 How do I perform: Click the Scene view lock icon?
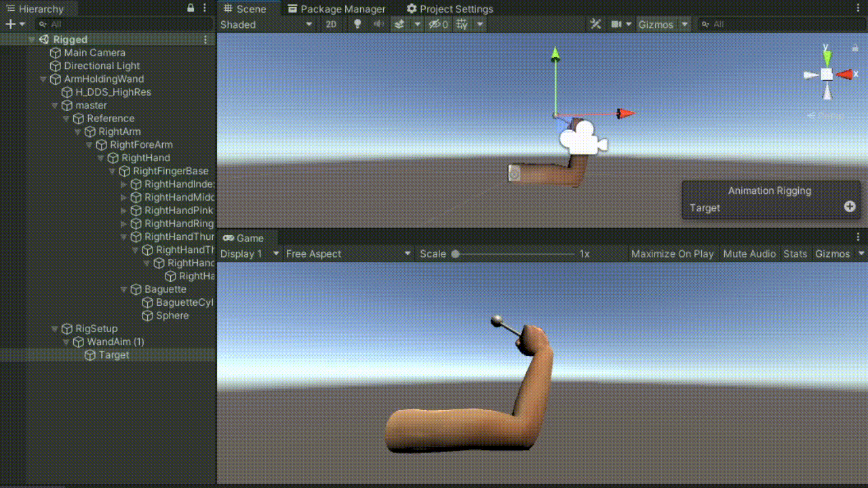coord(855,48)
